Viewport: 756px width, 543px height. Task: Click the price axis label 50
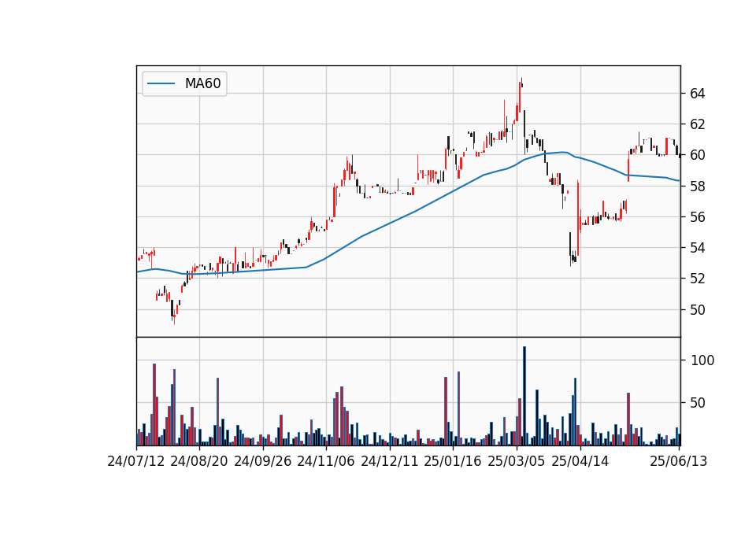[697, 310]
